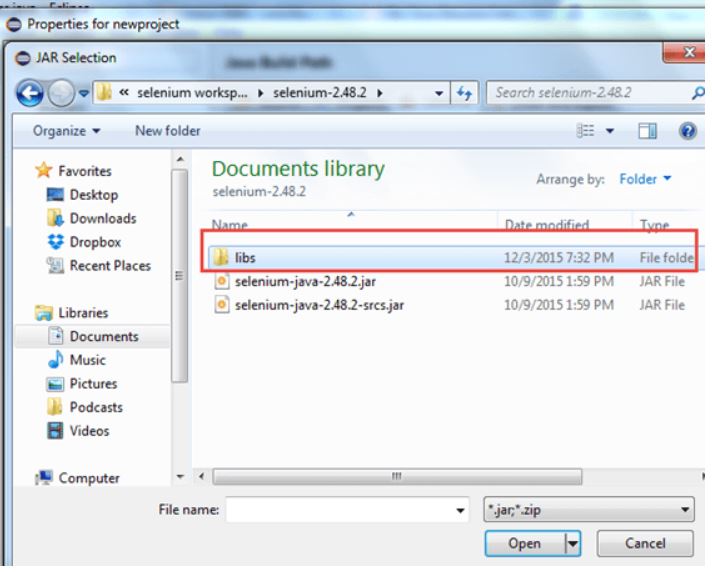Expand arrow after selenium-2.48.2 breadcrumb
The height and width of the screenshot is (572, 712).
[380, 93]
